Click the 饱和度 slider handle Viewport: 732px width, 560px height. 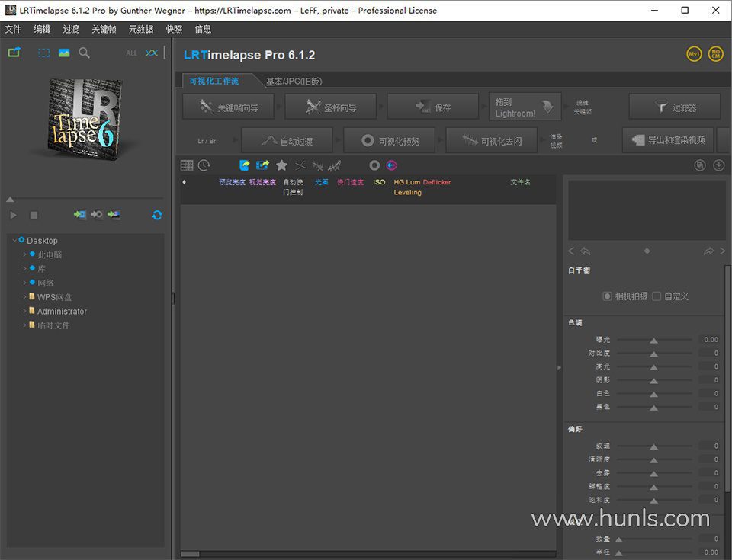[x=654, y=501]
